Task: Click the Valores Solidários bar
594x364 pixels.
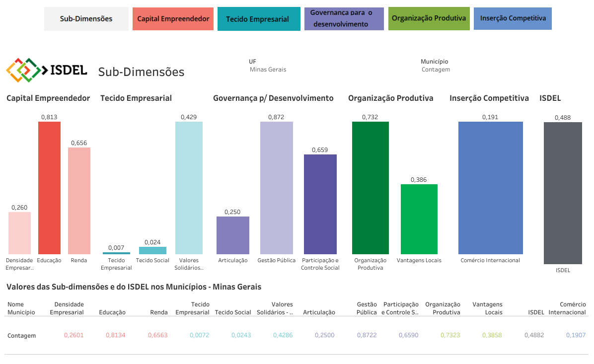Action: pos(189,188)
